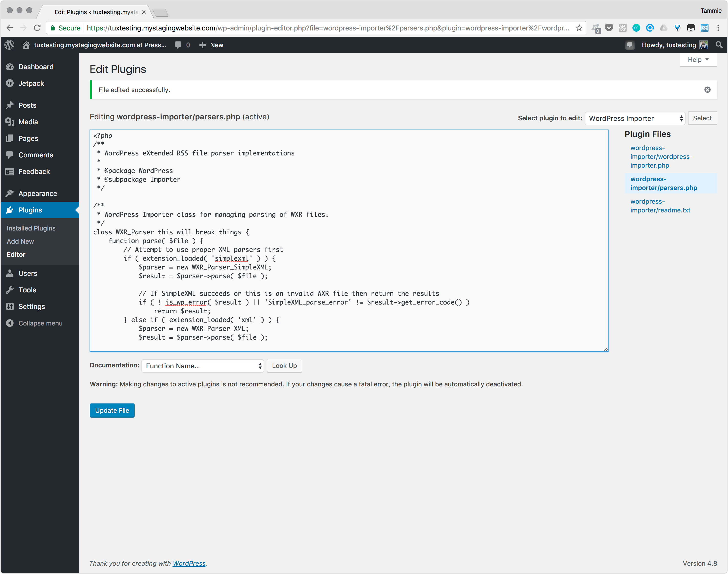Open the New content menu in admin bar
This screenshot has height=574, width=728.
click(x=211, y=45)
